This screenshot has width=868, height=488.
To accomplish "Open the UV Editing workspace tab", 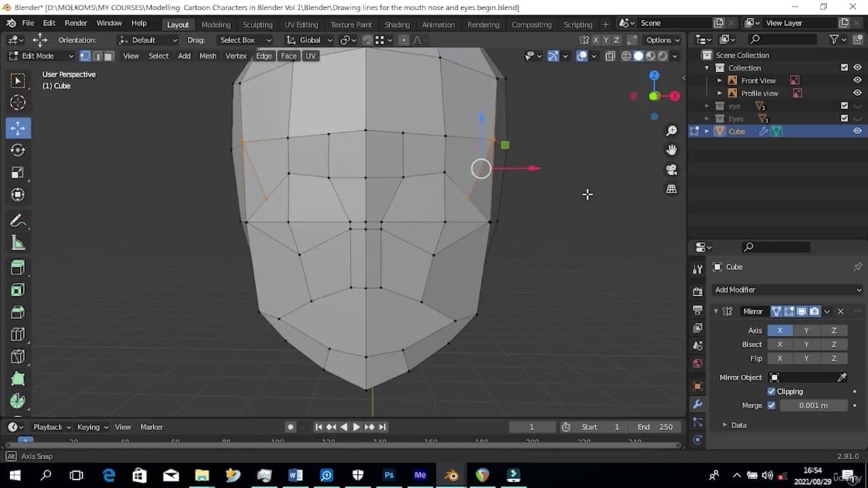I will coord(301,24).
